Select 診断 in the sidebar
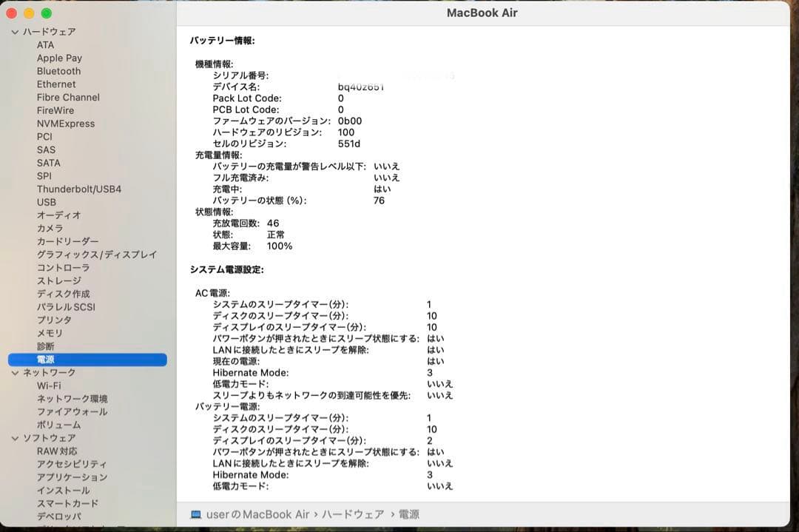799x532 pixels. click(x=45, y=346)
